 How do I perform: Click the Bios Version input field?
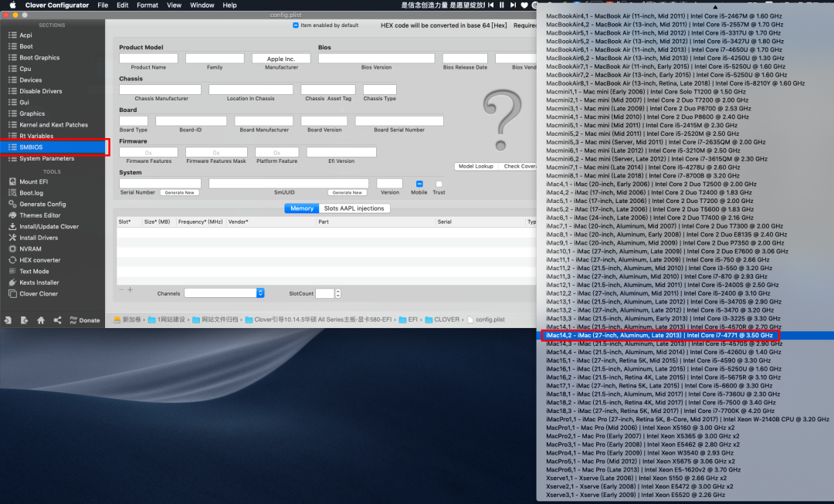[x=377, y=59]
